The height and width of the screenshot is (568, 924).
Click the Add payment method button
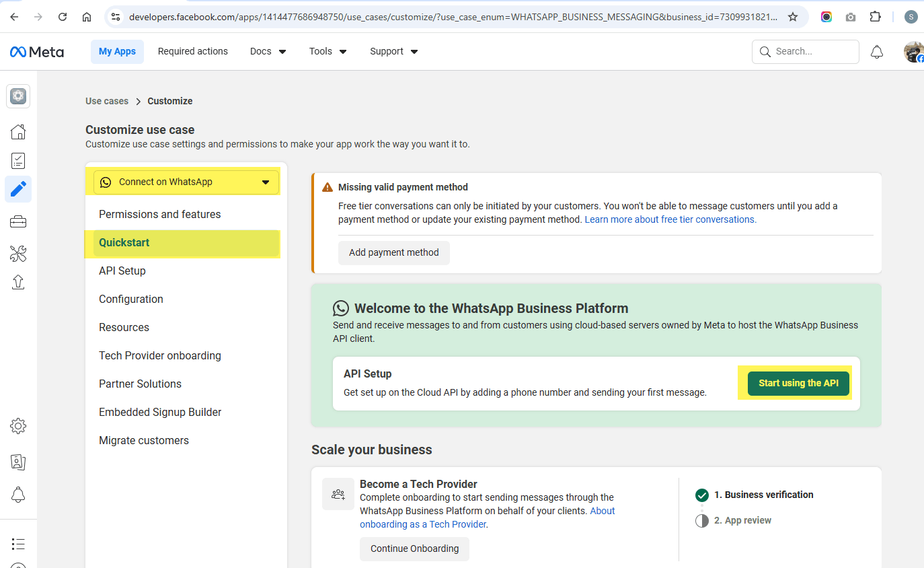[x=394, y=252]
